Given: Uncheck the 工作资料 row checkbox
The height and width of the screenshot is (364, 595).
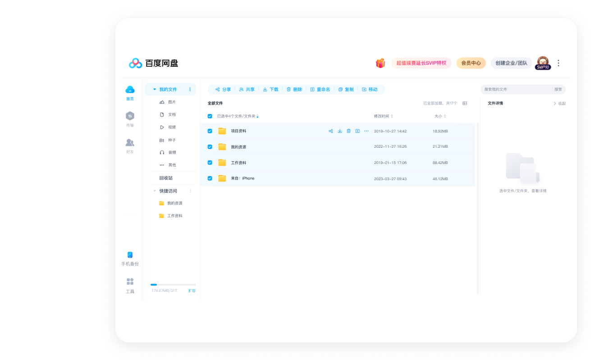Looking at the screenshot, I should pos(210,163).
